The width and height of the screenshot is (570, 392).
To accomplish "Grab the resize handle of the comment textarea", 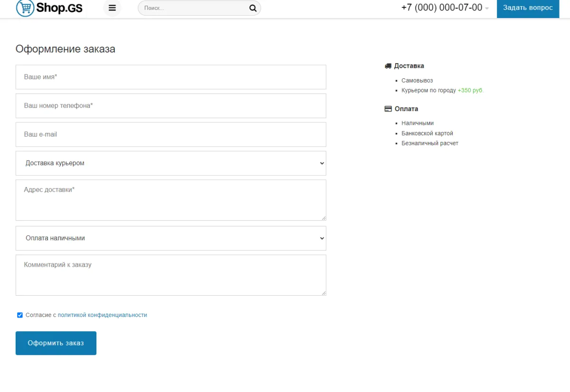I will (323, 293).
